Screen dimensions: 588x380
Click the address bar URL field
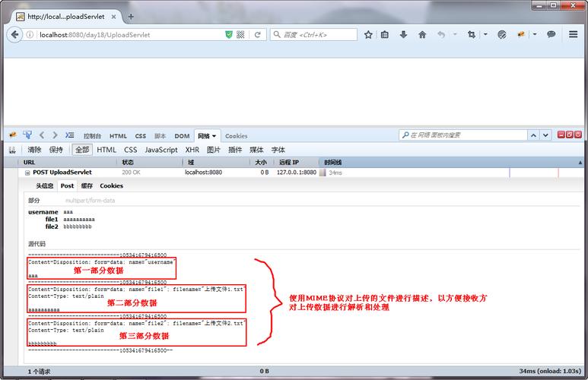click(129, 35)
